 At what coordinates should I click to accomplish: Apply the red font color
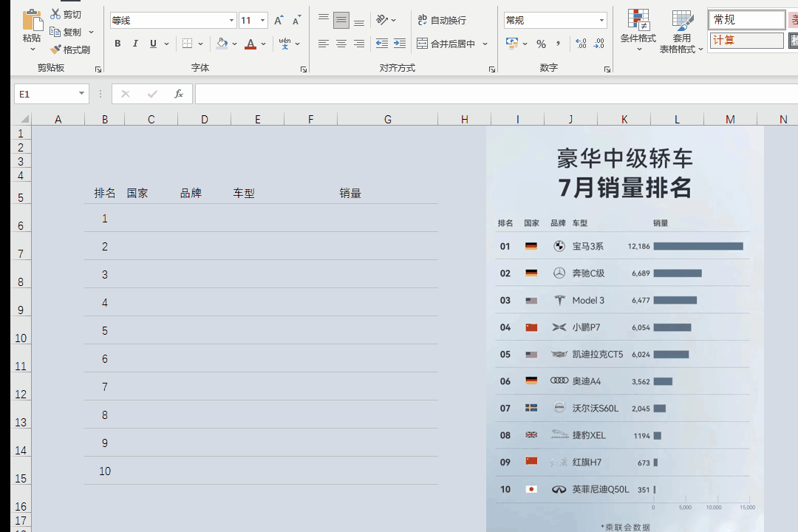(x=250, y=44)
